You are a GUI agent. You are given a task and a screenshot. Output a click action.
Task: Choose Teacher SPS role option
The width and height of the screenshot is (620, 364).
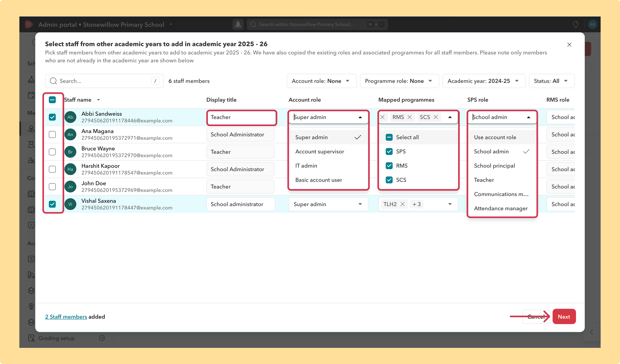(x=502, y=180)
